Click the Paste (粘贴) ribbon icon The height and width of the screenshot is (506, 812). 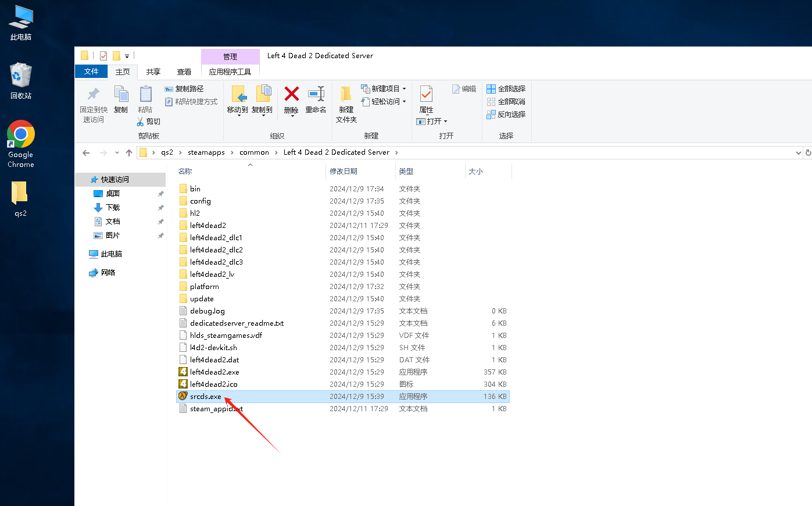[145, 94]
